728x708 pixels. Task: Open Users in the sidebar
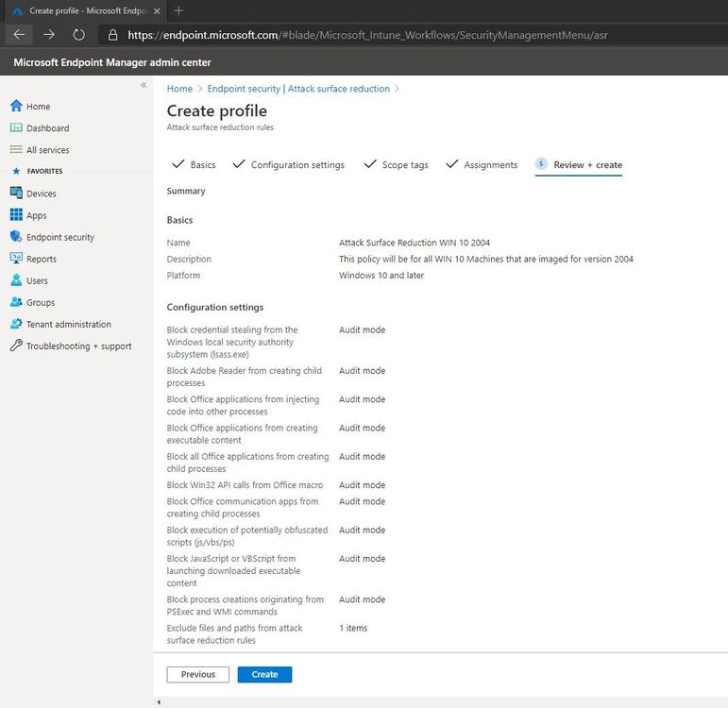point(37,281)
